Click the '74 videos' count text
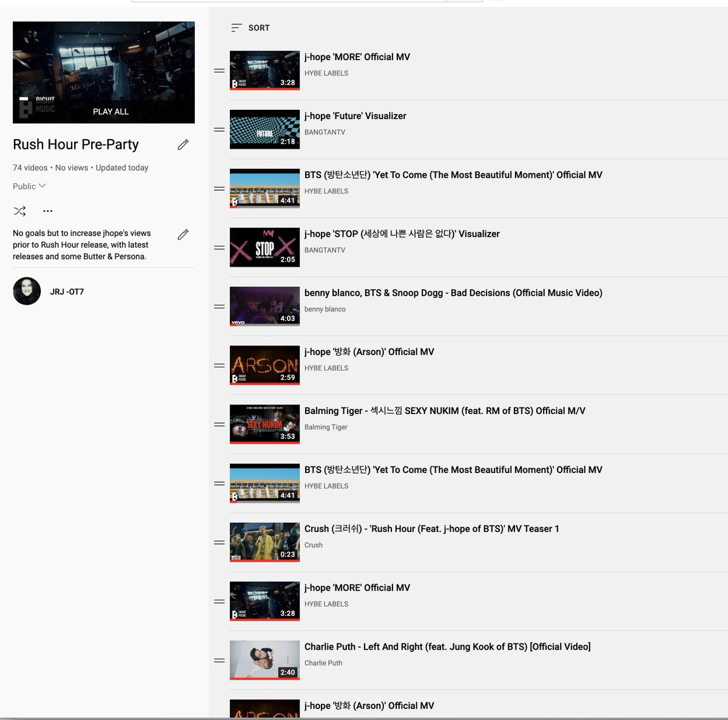The height and width of the screenshot is (720, 728). pos(30,168)
